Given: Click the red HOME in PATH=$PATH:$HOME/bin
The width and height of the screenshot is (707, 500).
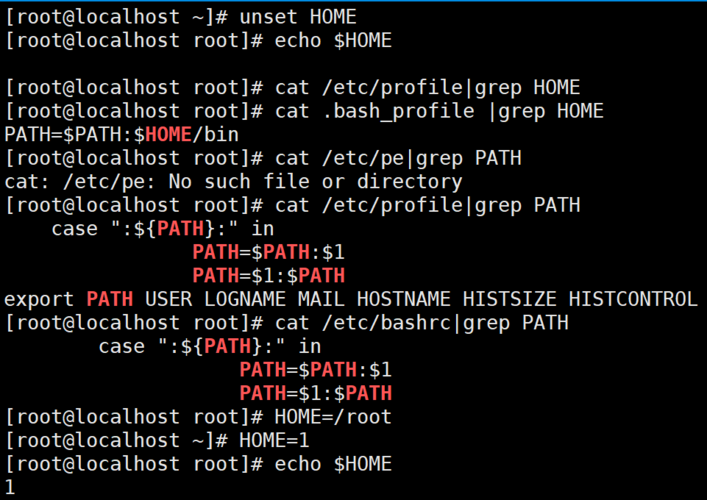Looking at the screenshot, I should click(169, 134).
